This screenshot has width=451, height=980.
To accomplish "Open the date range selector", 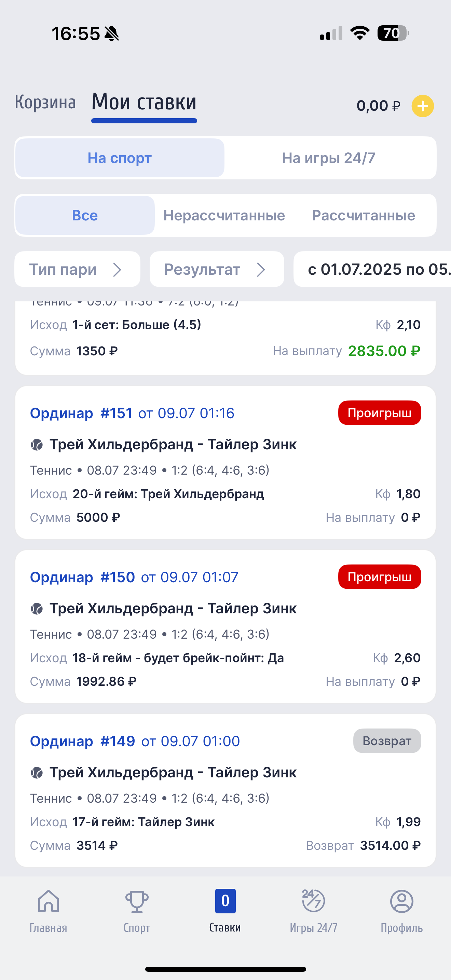I will point(377,269).
